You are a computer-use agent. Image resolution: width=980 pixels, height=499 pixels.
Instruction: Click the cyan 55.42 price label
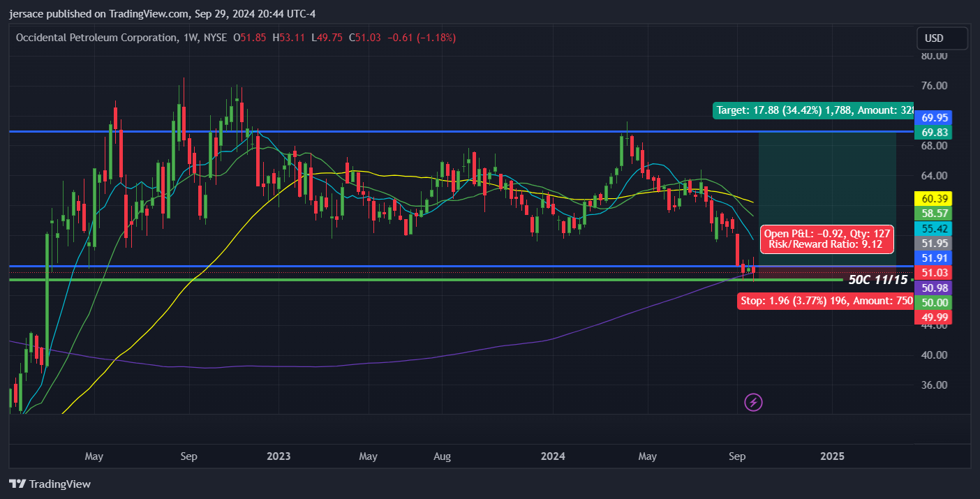[934, 228]
